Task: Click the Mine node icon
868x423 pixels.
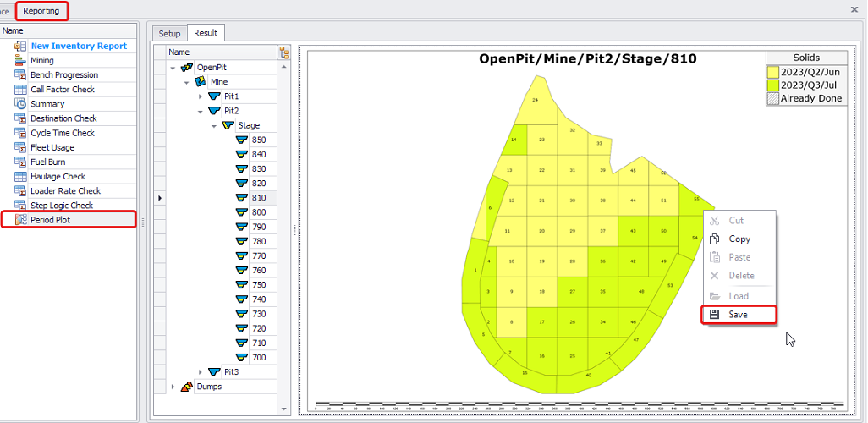Action: (x=201, y=82)
